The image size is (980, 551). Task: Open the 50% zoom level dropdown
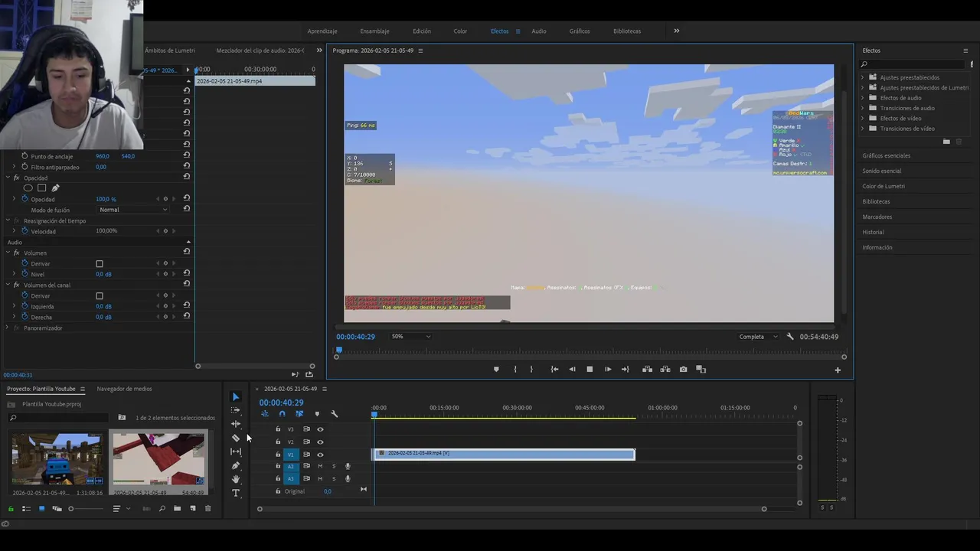click(x=411, y=337)
